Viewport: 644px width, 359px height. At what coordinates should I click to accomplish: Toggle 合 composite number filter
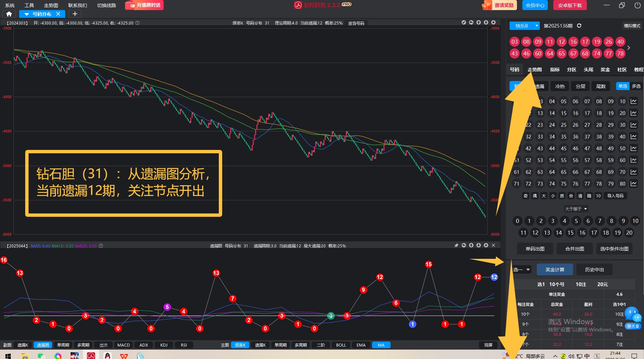tap(571, 196)
